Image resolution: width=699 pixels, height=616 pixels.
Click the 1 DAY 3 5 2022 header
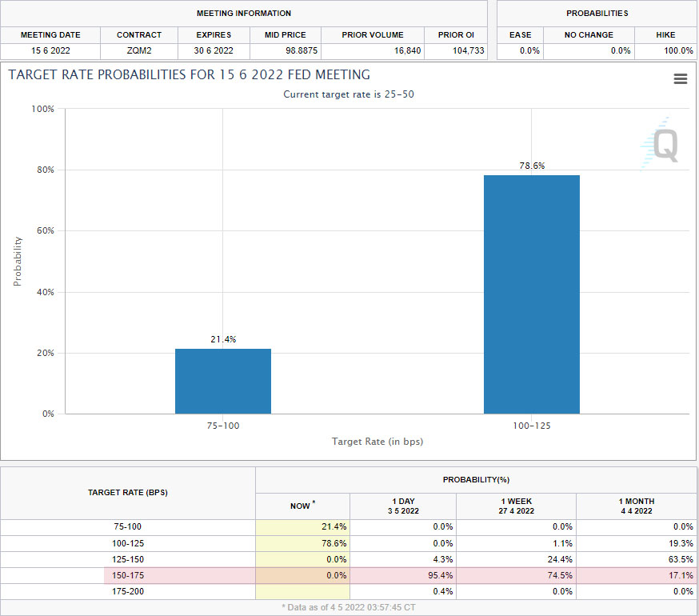(x=403, y=506)
